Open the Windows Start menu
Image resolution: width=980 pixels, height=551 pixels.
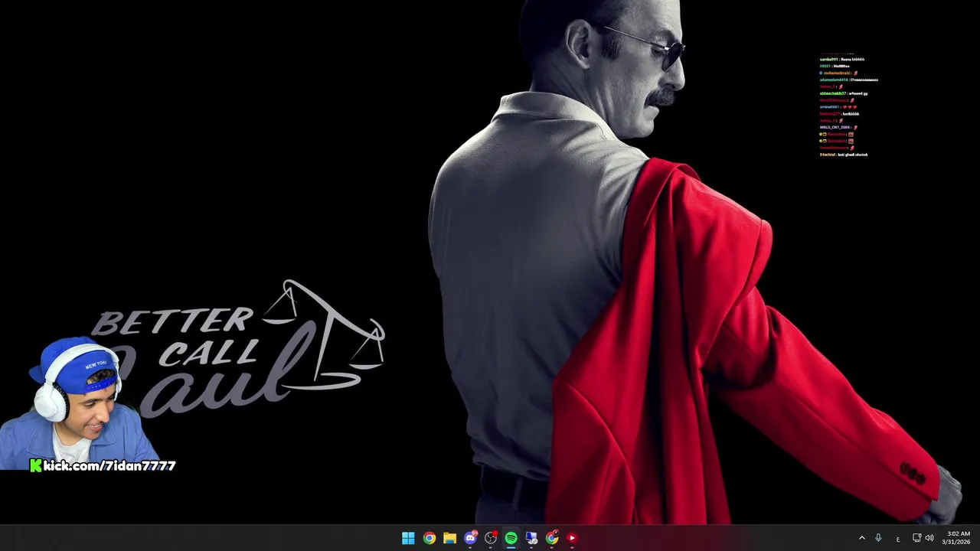408,538
